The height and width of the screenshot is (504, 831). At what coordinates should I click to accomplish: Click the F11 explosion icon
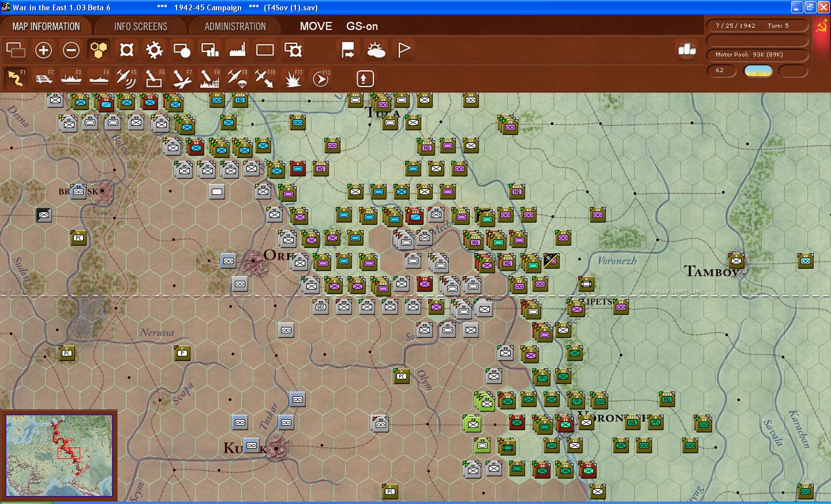tap(293, 78)
